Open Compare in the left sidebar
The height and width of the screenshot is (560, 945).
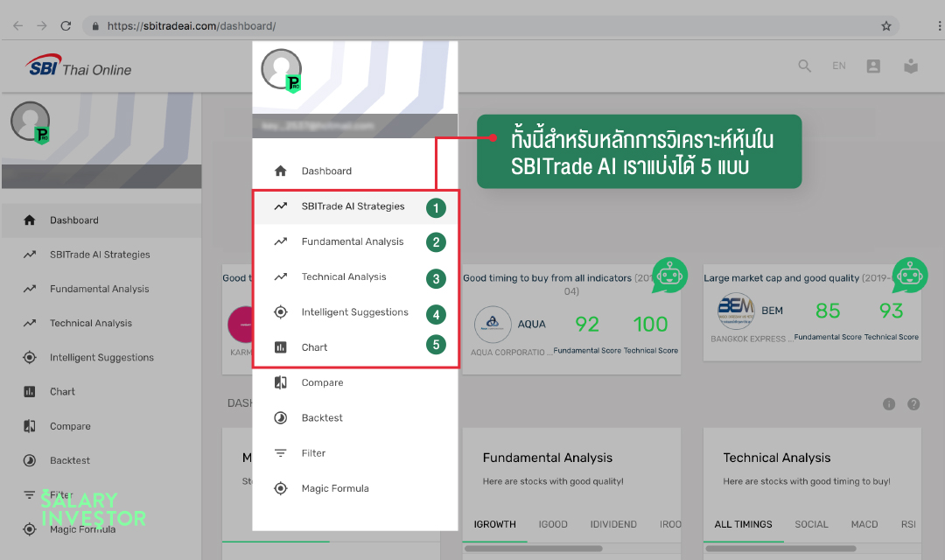(70, 426)
